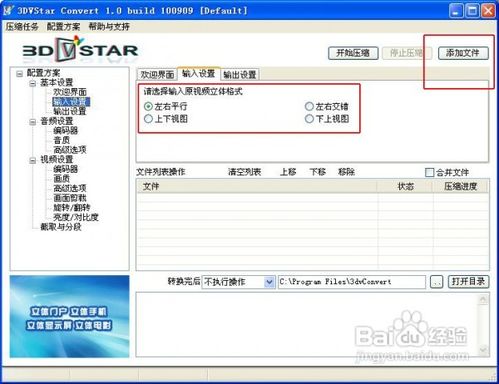The image size is (499, 384).
Task: Open the 配置方案 menu
Action: click(63, 27)
